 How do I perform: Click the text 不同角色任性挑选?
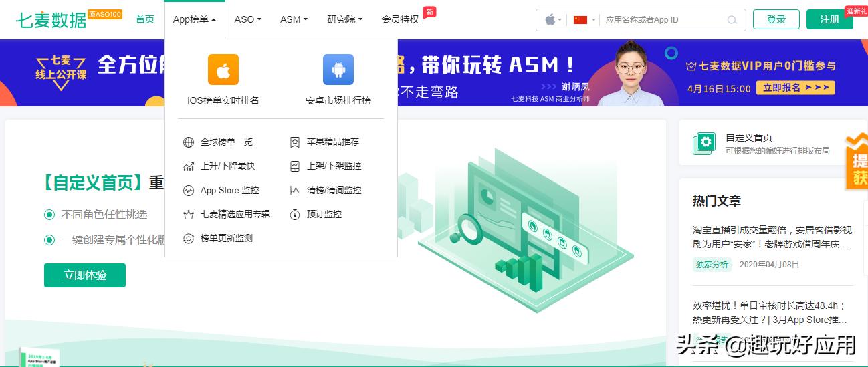pyautogui.click(x=104, y=215)
